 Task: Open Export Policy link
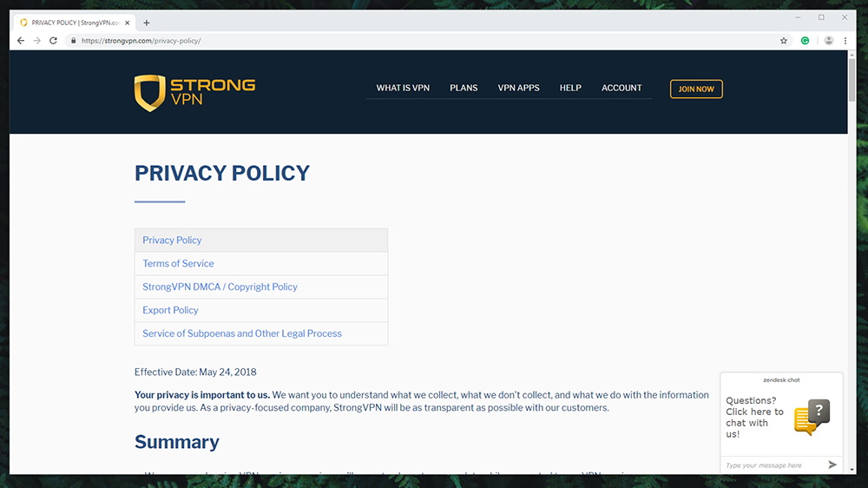click(x=170, y=310)
